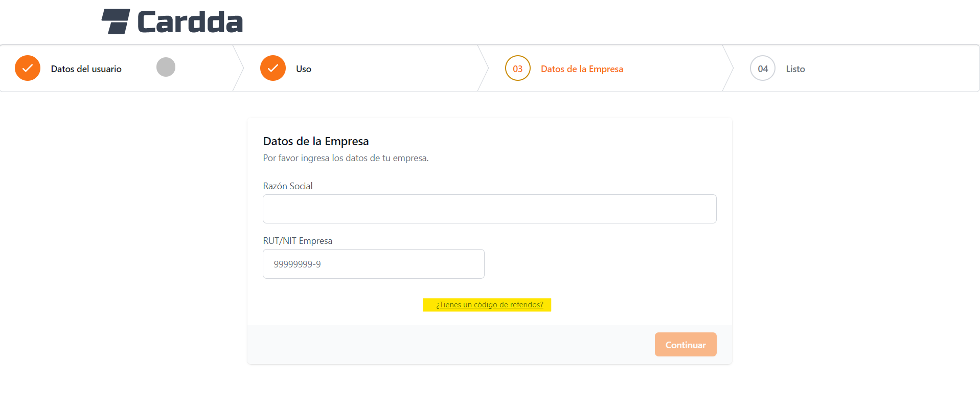Click the RUT/NIT Empresa field label
Image resolution: width=980 pixels, height=405 pixels.
tap(298, 241)
